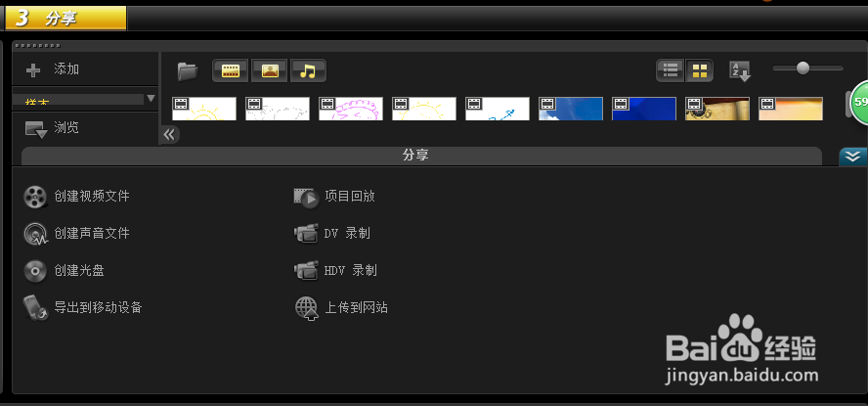Click the film reel 创建视频文件 icon
The image size is (868, 406).
click(35, 197)
